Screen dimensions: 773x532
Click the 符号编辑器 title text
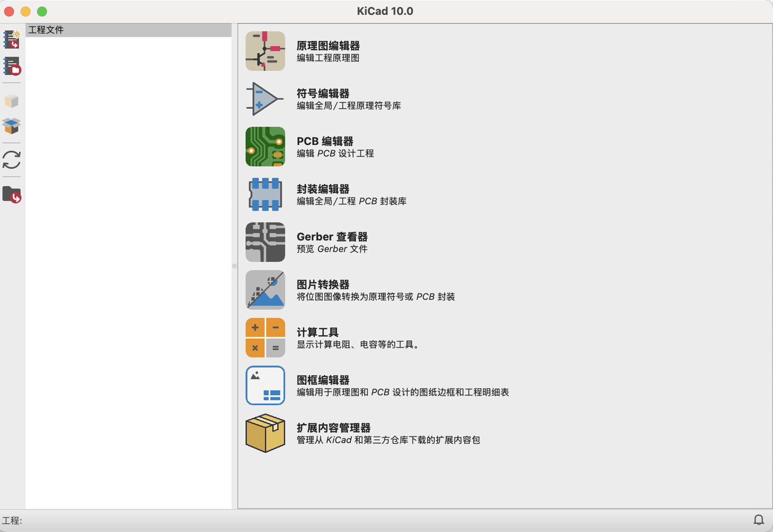click(x=323, y=93)
